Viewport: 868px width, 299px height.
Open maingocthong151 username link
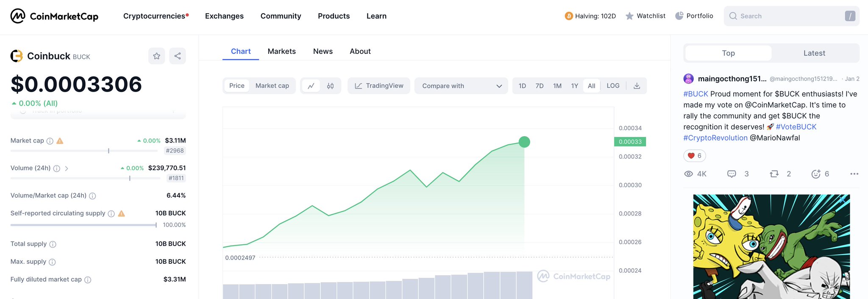[732, 79]
